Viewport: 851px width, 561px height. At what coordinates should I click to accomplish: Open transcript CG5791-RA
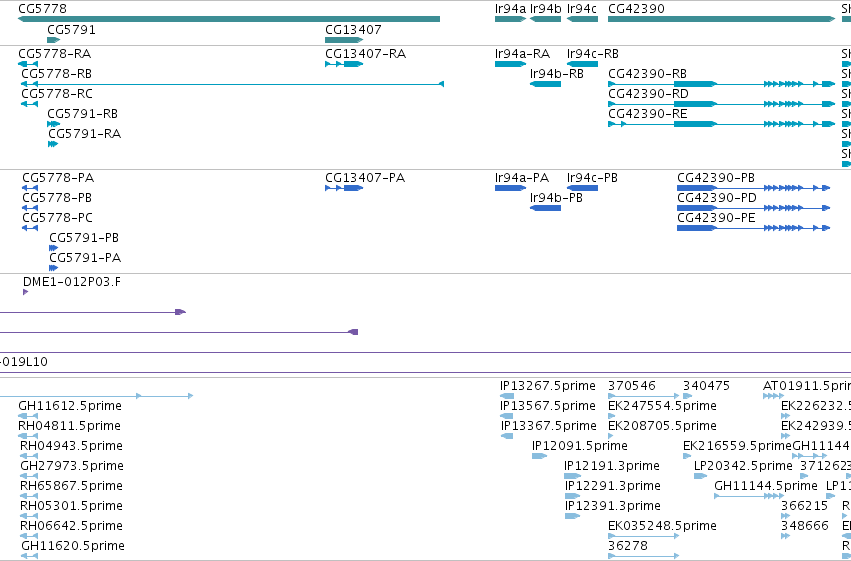click(x=53, y=144)
